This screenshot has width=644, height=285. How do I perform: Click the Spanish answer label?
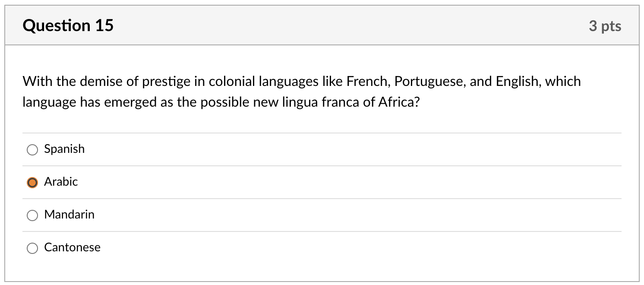[64, 149]
